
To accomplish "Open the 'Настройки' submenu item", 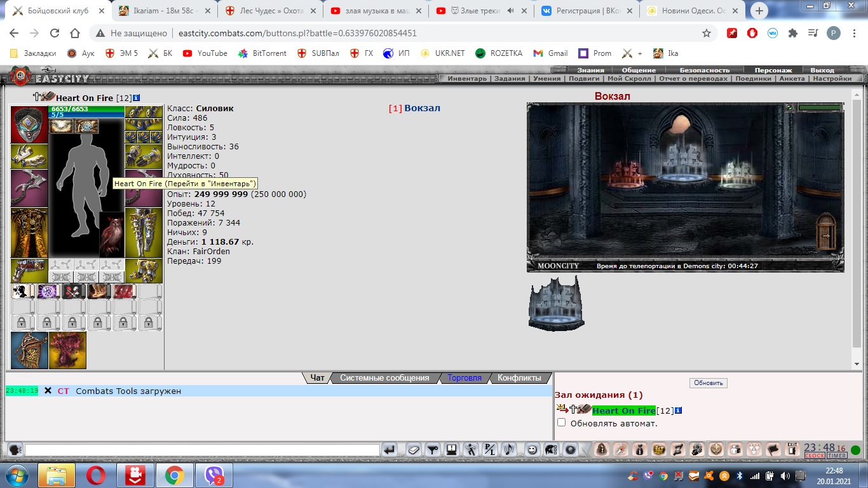I will [832, 79].
